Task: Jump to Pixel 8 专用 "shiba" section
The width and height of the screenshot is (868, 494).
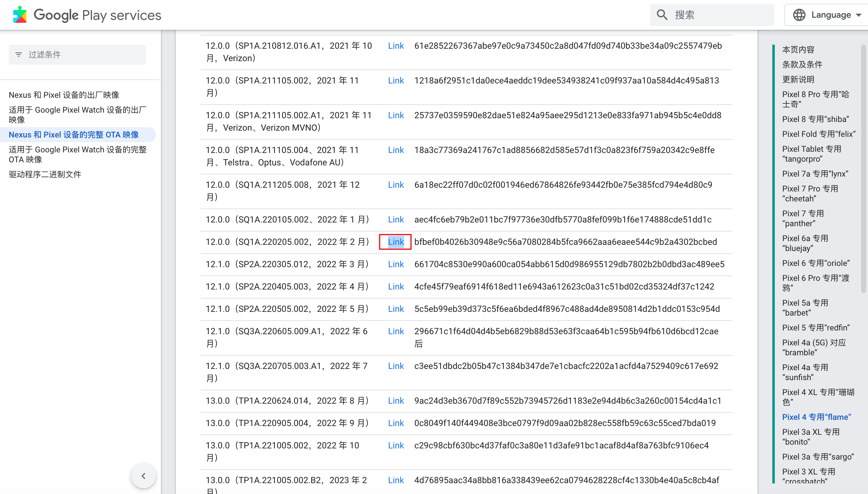Action: (x=815, y=119)
